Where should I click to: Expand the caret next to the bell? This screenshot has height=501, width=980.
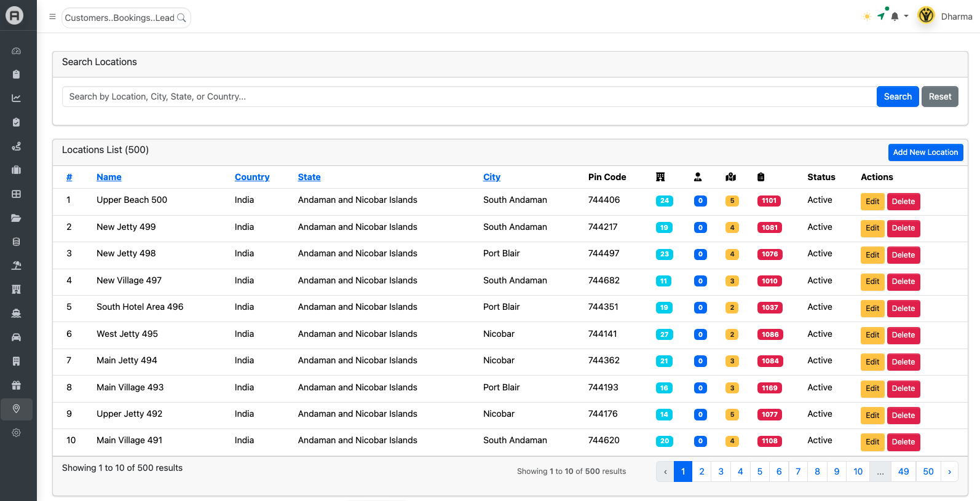[x=906, y=17]
